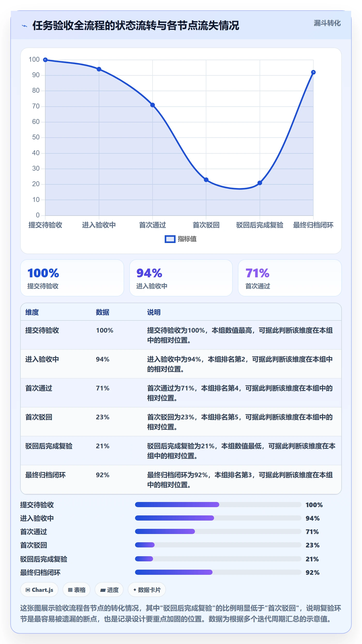The height and width of the screenshot is (644, 362).
Task: Click the 首次驳回 row name in the table
Action: [39, 417]
